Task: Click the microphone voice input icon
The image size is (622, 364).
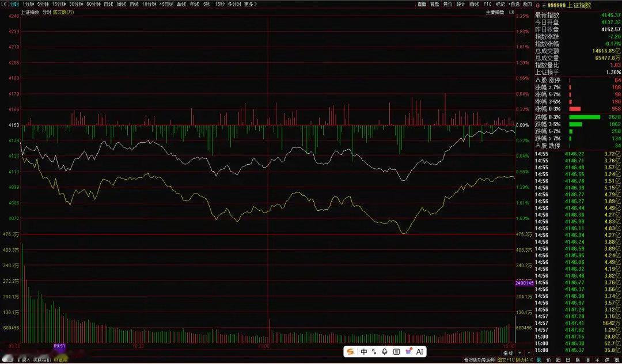Action: 384,352
